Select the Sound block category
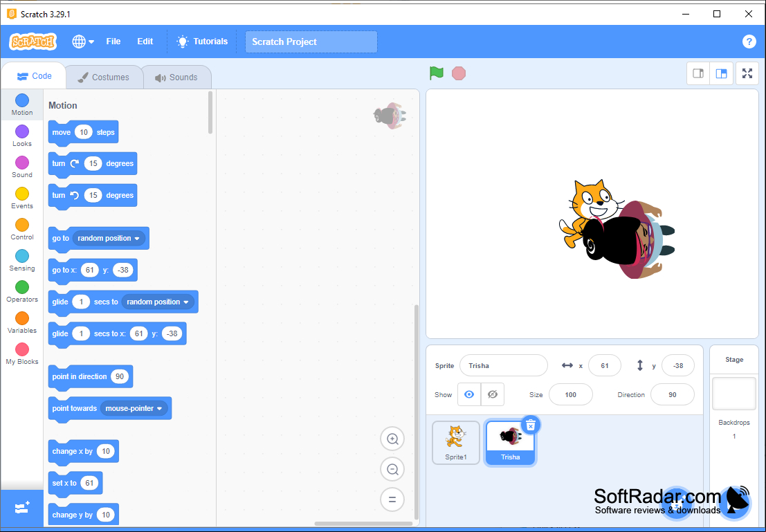 (22, 167)
